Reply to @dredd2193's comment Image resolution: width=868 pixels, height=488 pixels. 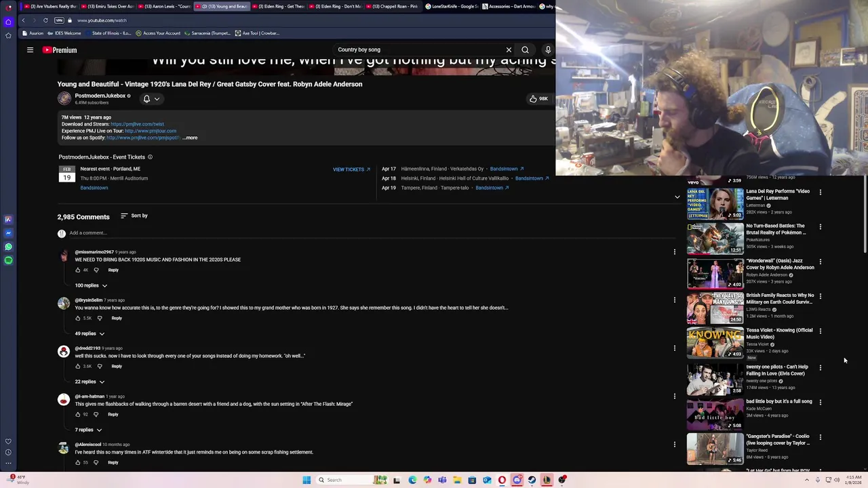tap(117, 366)
